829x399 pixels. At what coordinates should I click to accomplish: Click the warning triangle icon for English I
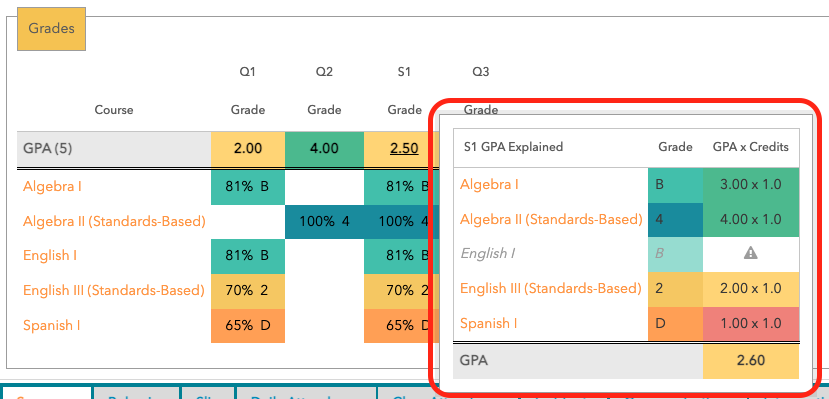click(750, 254)
